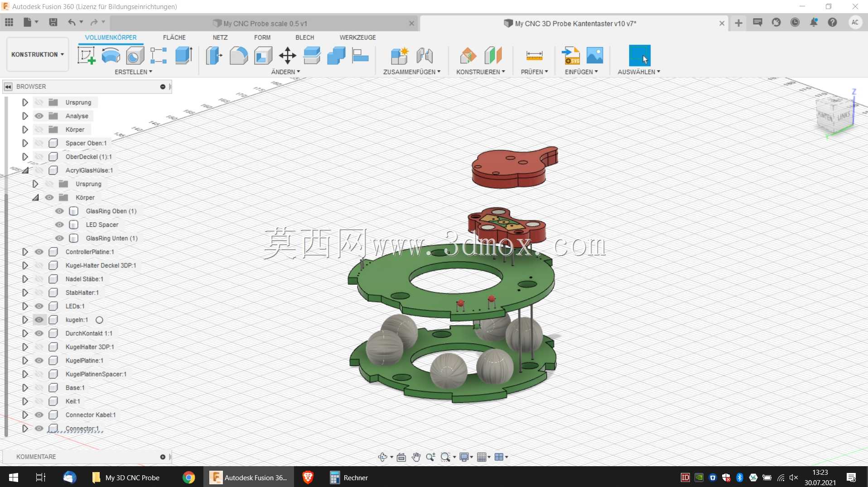This screenshot has width=868, height=487.
Task: Open the PRÜFEN dropdown menu
Action: pos(535,72)
